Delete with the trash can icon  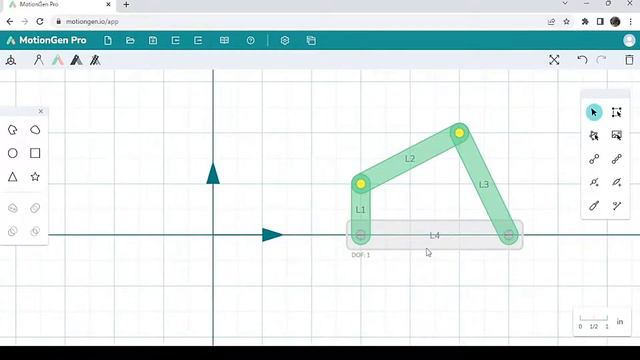(629, 60)
